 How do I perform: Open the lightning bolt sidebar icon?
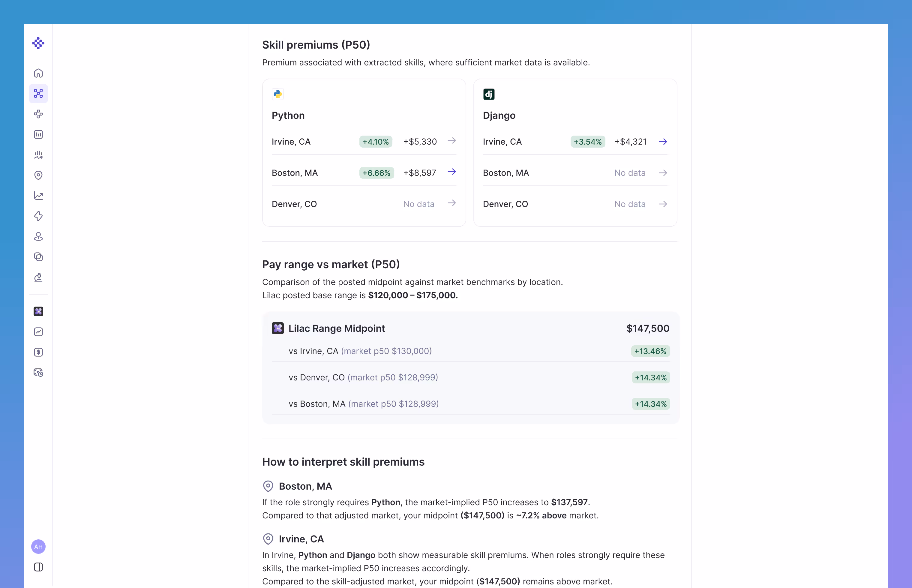click(x=38, y=216)
